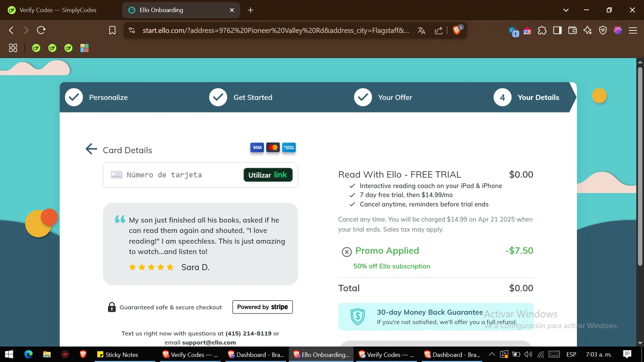Viewport: 644px width, 362px height.
Task: Open Sticky Notes in taskbar
Action: 125,354
